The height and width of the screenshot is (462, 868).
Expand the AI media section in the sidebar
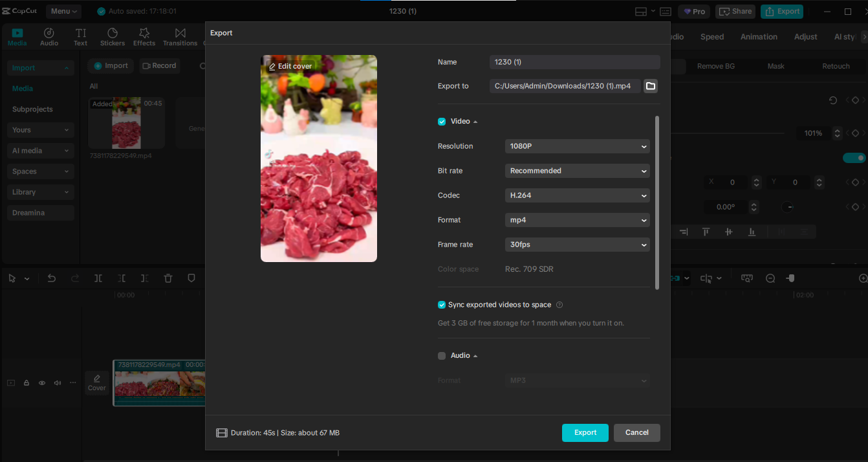(41, 151)
